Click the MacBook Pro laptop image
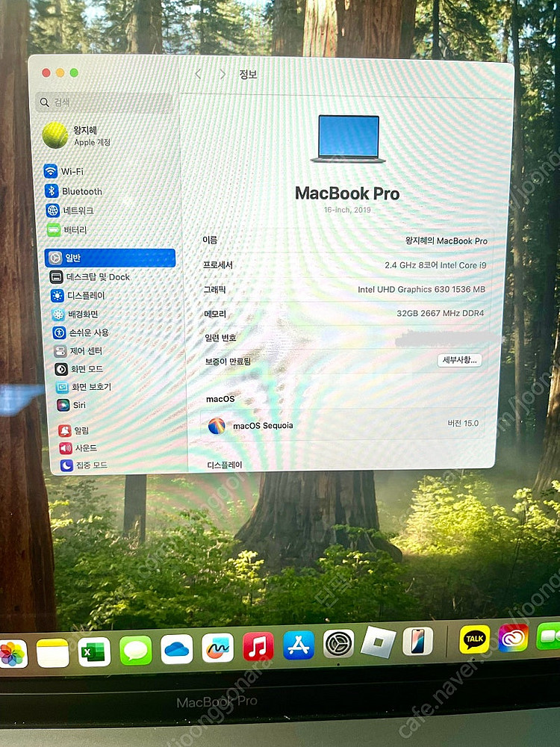560x747 pixels. 348,139
